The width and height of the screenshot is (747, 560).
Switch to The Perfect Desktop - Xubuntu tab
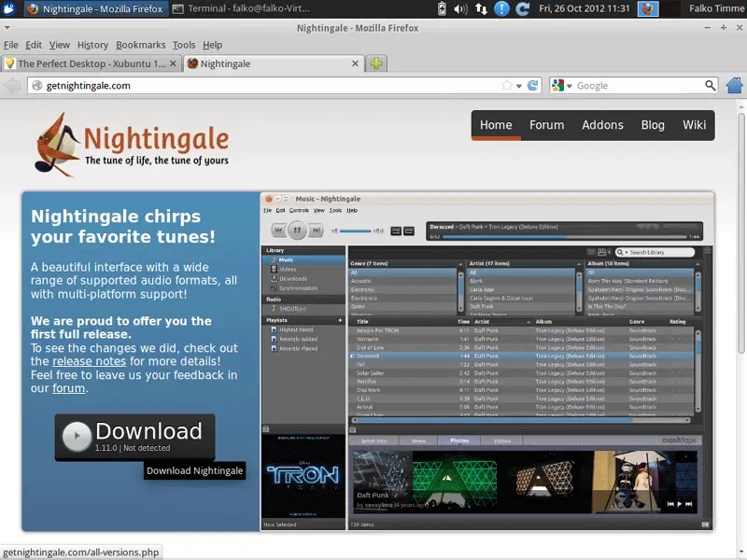click(x=92, y=63)
